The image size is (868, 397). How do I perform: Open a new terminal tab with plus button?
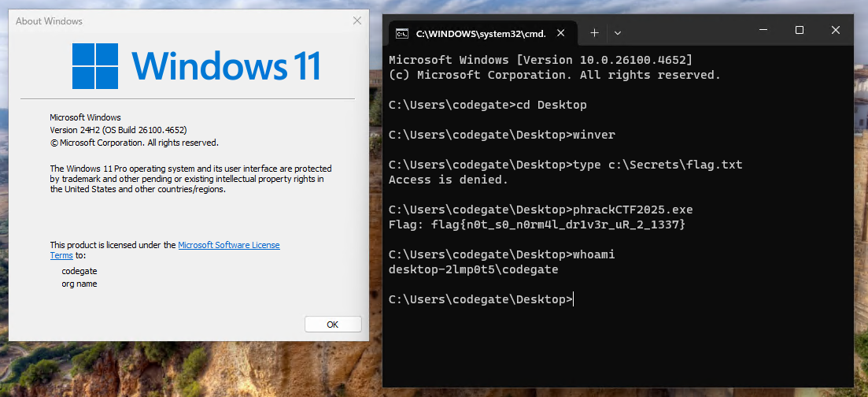click(x=594, y=32)
